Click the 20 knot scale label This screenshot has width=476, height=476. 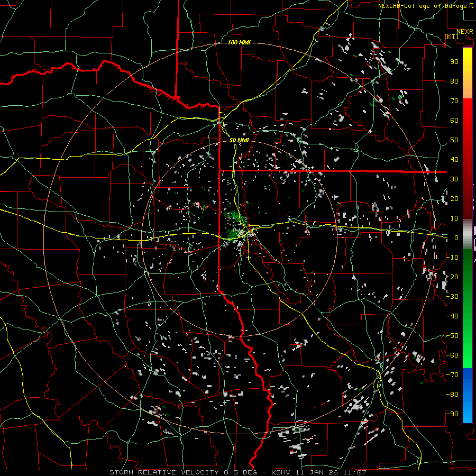click(454, 198)
